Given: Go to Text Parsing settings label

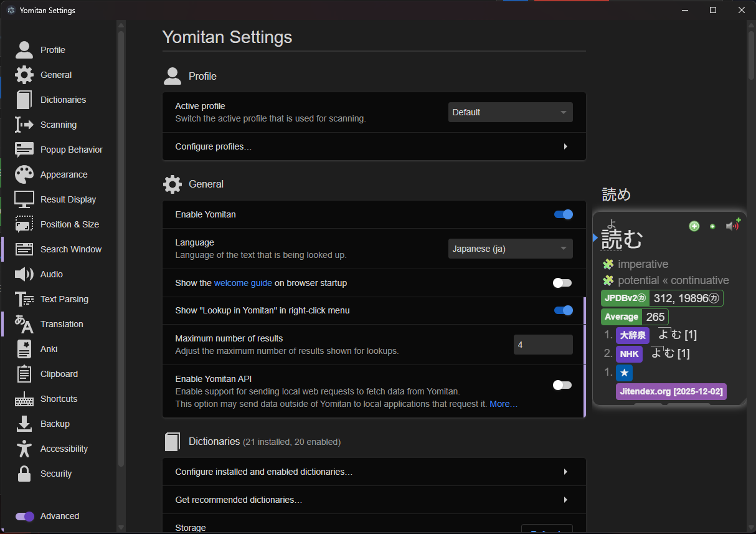Looking at the screenshot, I should pyautogui.click(x=64, y=299).
